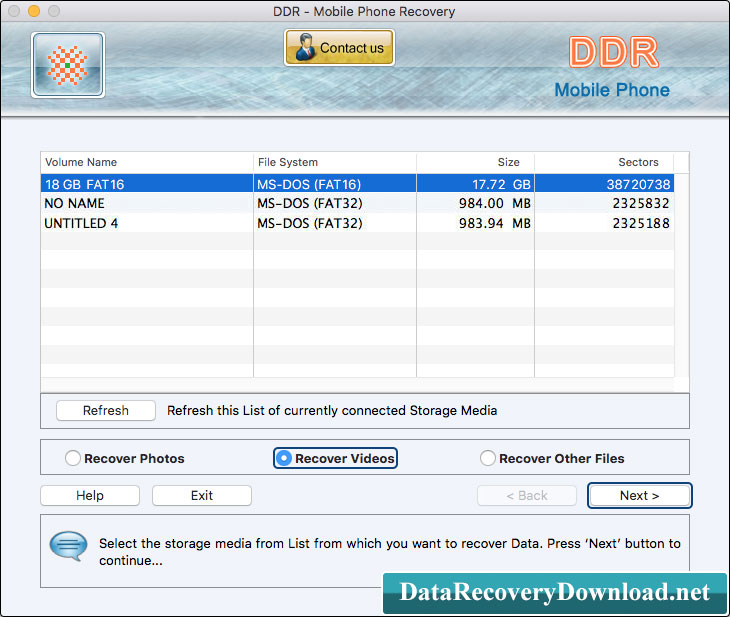Click the 983.94 MB size cell
This screenshot has height=617, width=730.
475,223
